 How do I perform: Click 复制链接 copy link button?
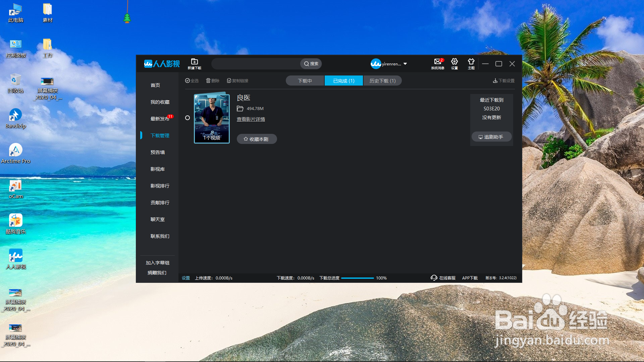tap(237, 81)
